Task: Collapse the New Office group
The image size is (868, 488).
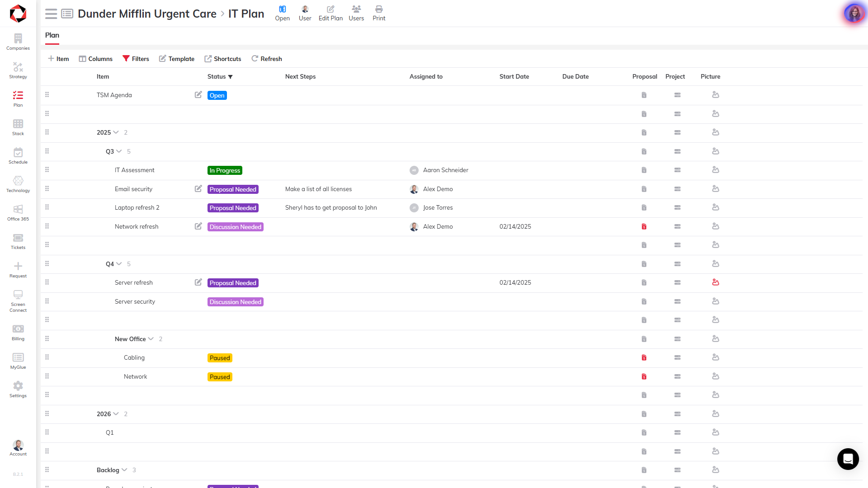Action: point(151,339)
